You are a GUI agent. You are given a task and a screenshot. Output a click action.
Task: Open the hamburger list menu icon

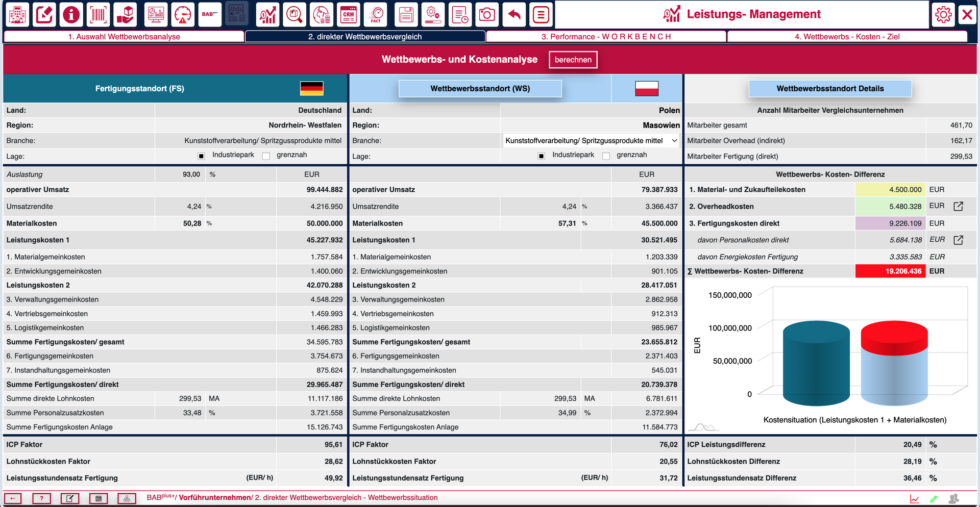coord(541,15)
